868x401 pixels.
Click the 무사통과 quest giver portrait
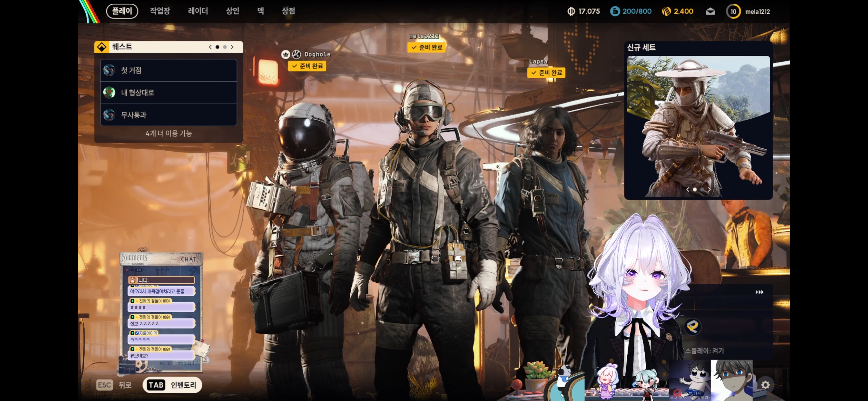(109, 115)
